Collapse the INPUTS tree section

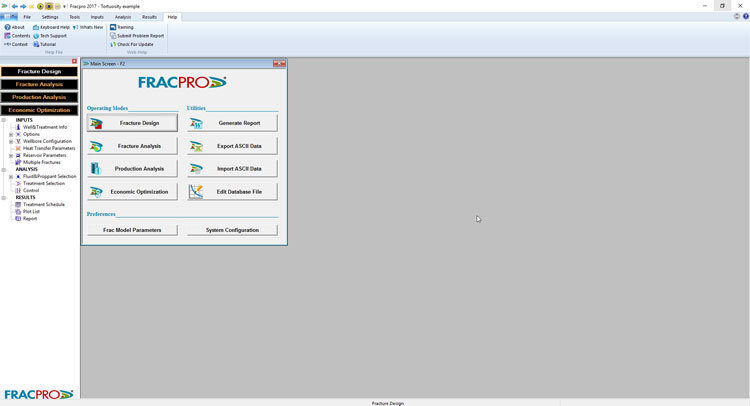(4, 120)
